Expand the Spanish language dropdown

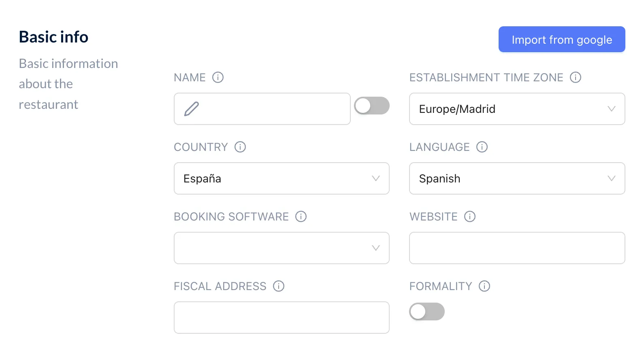[517, 178]
